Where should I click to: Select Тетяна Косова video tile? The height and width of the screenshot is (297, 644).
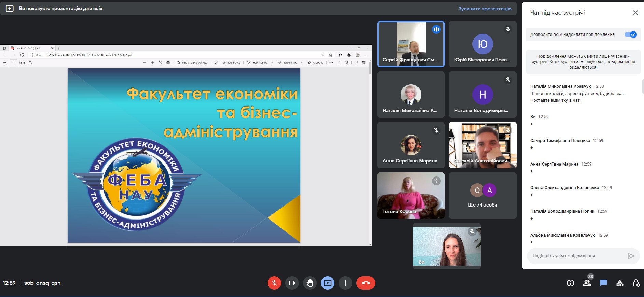[x=411, y=196]
